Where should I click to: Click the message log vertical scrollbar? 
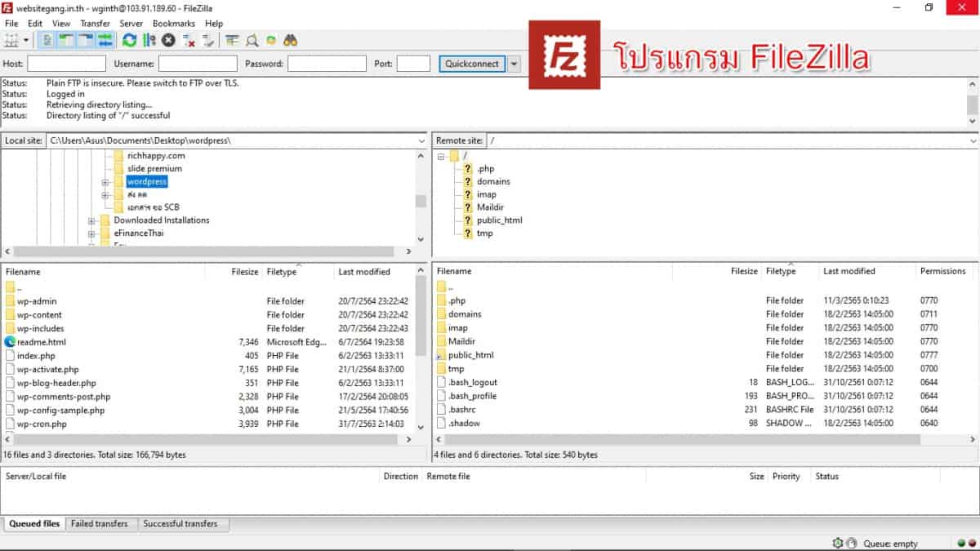(x=973, y=102)
